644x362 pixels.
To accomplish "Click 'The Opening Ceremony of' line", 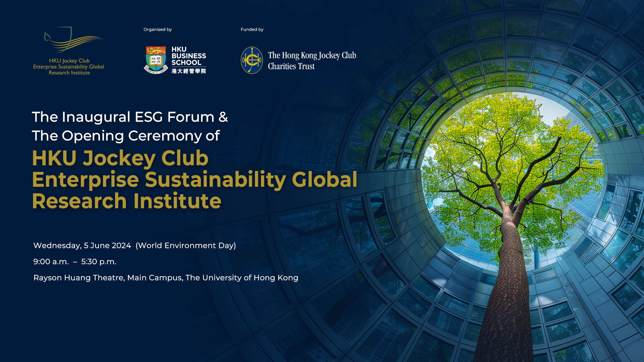I will (126, 136).
